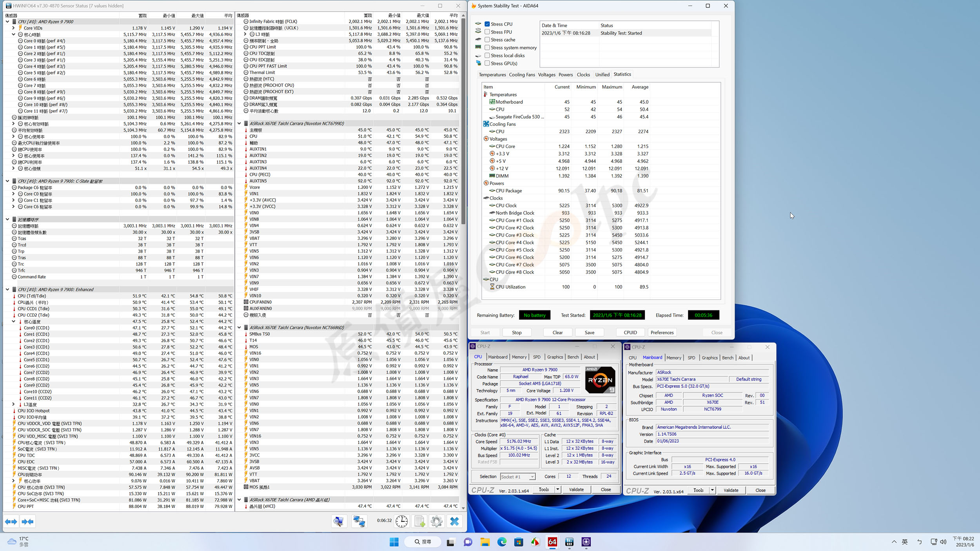Uncheck Stress CPU checkbox

pyautogui.click(x=487, y=24)
